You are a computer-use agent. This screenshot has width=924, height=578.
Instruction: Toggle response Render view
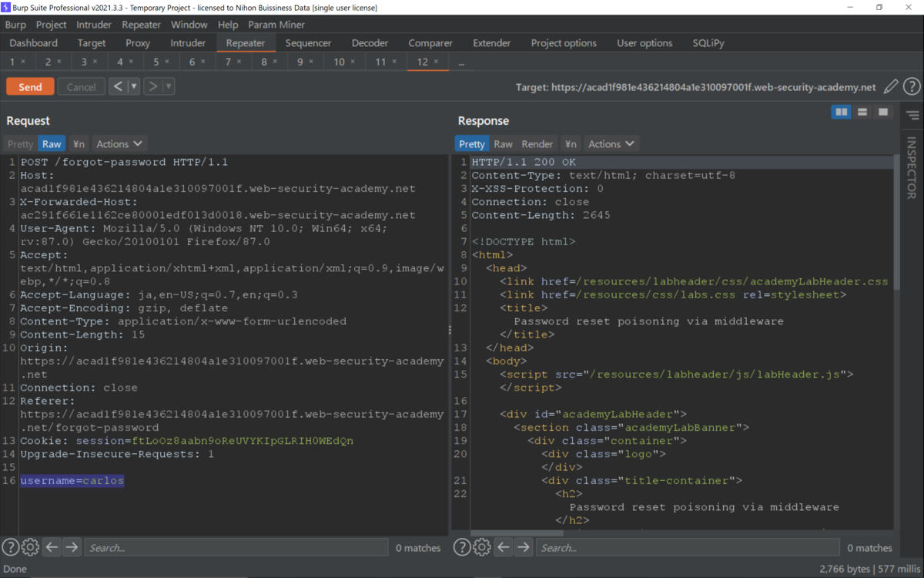click(537, 144)
